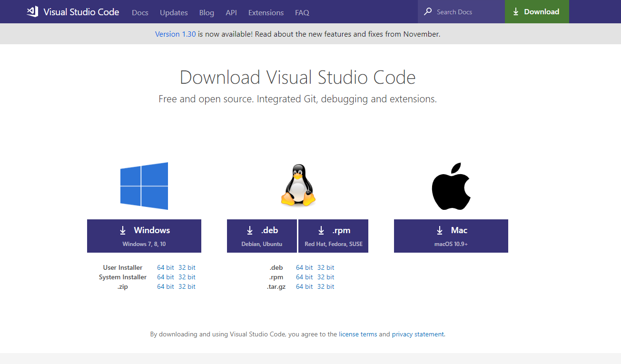The height and width of the screenshot is (364, 621).
Task: Click the Apple logo image
Action: (451, 186)
